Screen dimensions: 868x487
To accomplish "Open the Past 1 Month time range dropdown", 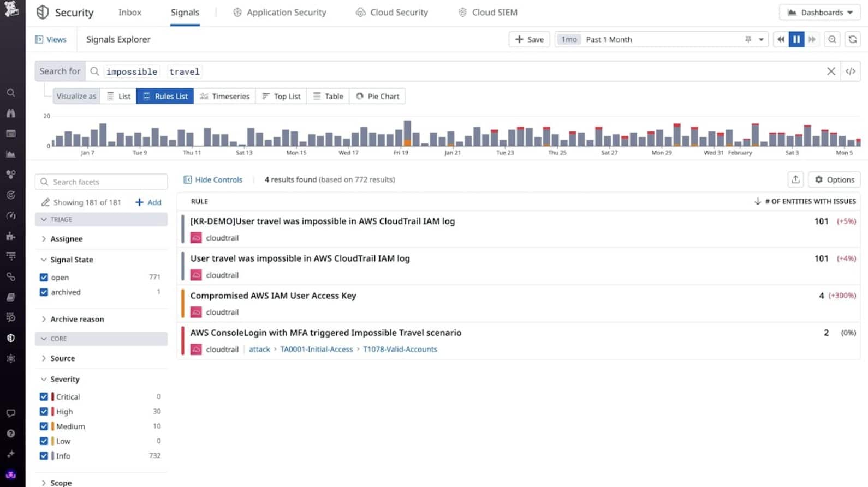I will pos(662,39).
